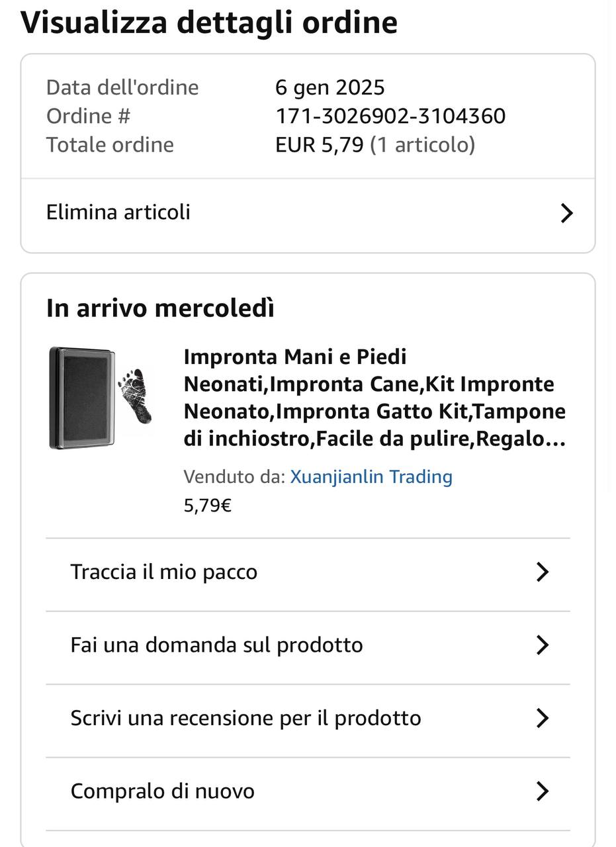Tap the Visualizza dettagli ordine title
Viewport: 616px width, 847px height.
209,22
